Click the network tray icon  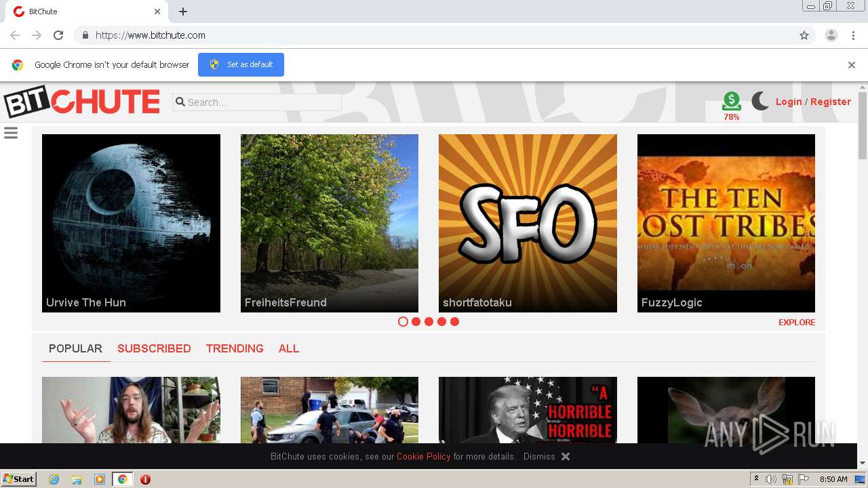(787, 479)
